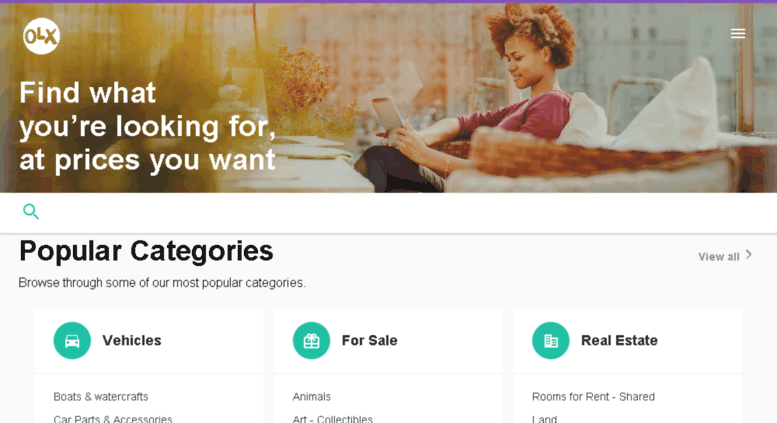Select the Real Estate building icon
This screenshot has height=423, width=777.
coord(551,340)
